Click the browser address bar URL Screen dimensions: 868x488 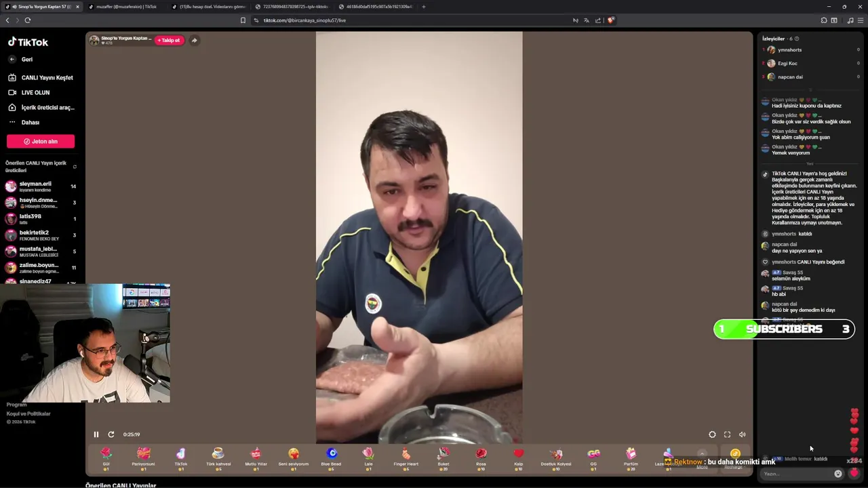(304, 20)
